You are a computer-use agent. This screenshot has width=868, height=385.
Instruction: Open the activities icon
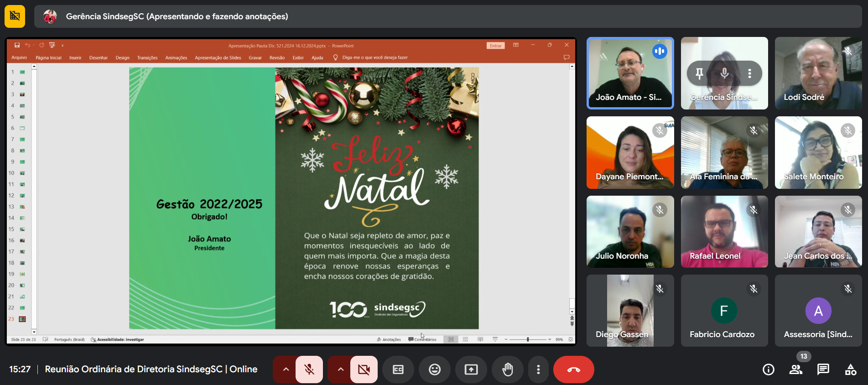(851, 369)
